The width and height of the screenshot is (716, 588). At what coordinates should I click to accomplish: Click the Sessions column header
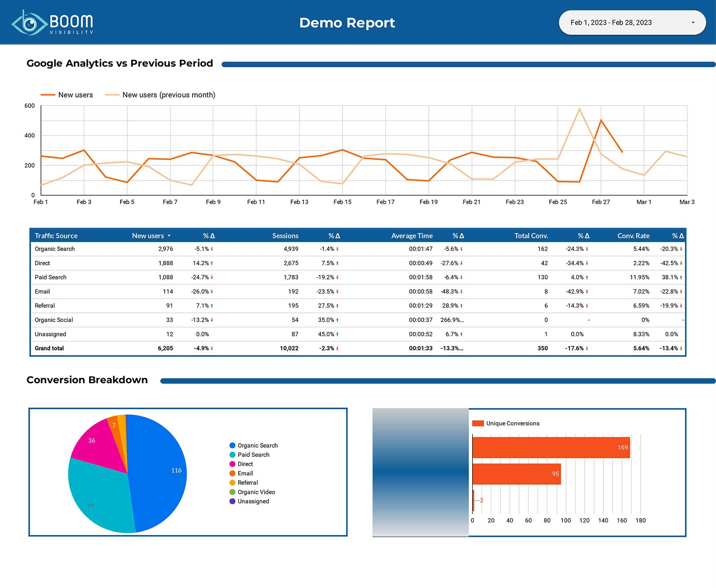285,236
